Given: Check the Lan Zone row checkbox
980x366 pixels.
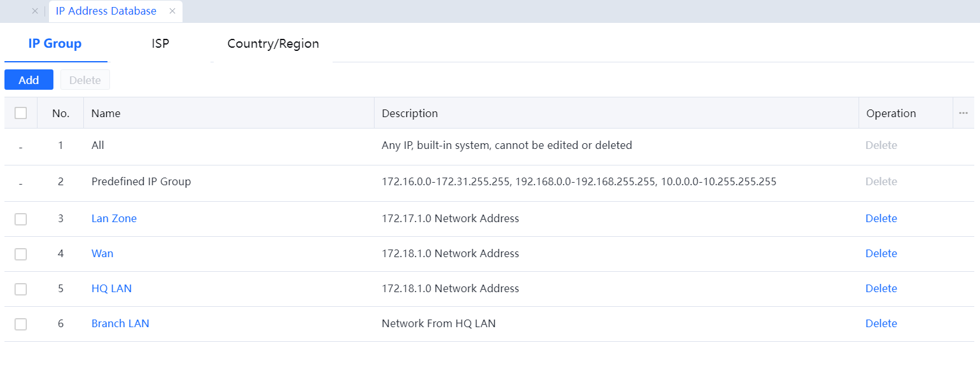Looking at the screenshot, I should (21, 219).
